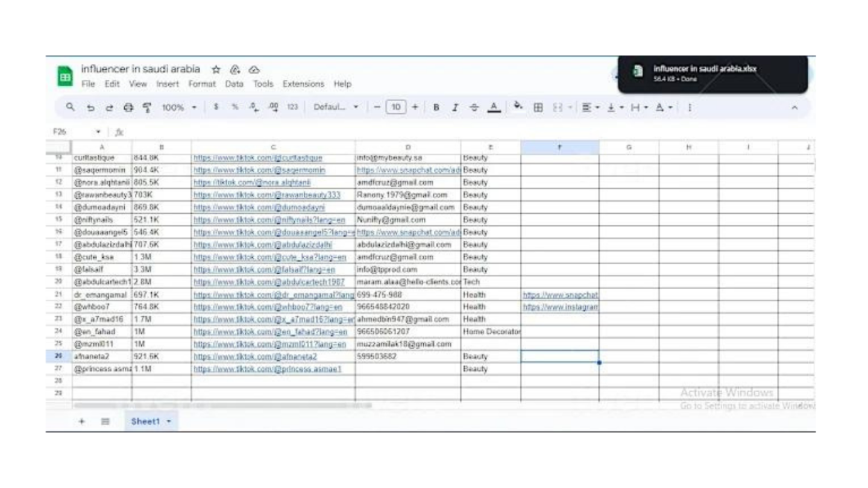This screenshot has width=868, height=488.
Task: Select row 26 header
Action: (x=59, y=356)
